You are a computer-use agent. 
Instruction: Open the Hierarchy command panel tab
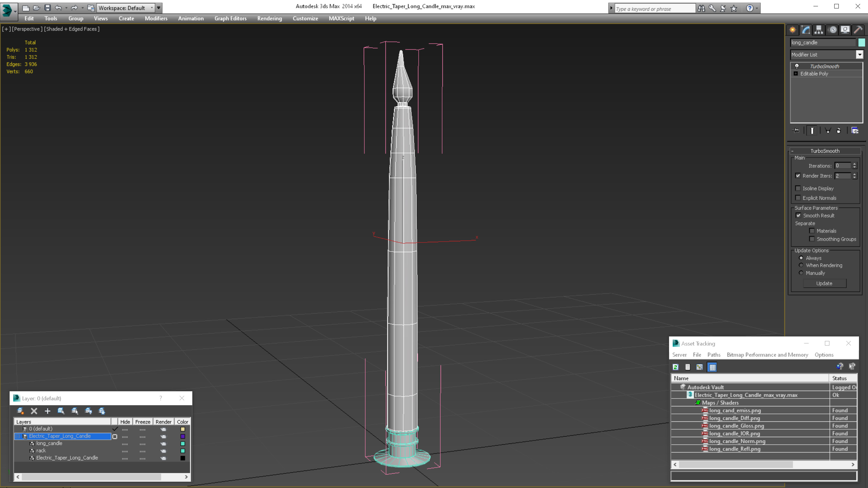click(x=819, y=30)
